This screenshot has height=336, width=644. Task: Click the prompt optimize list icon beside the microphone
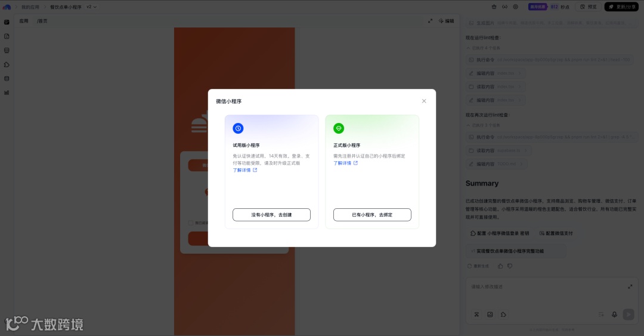coord(601,315)
